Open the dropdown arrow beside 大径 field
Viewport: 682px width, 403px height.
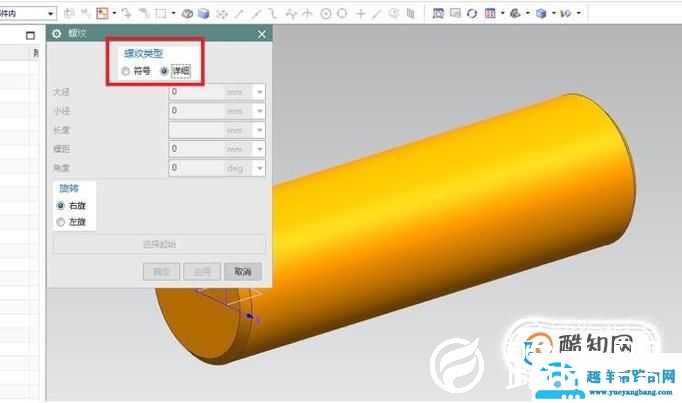pos(260,92)
